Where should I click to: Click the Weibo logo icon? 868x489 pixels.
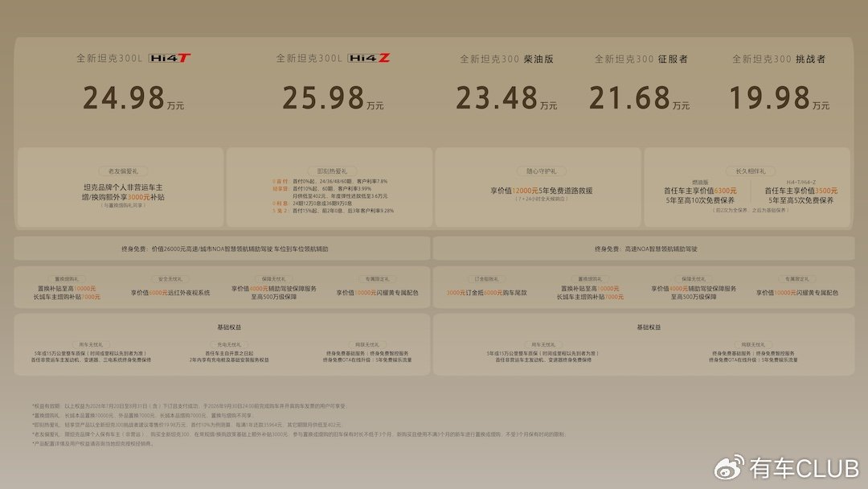click(729, 468)
